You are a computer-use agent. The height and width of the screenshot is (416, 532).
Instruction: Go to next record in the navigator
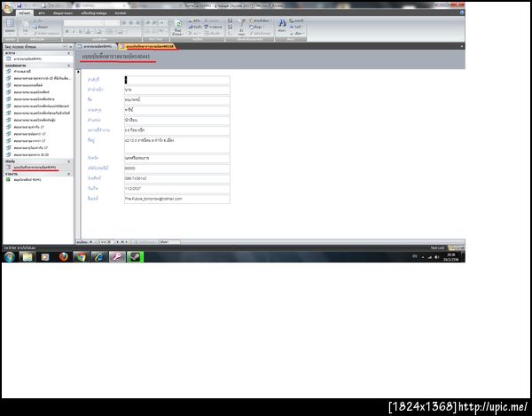(117, 242)
